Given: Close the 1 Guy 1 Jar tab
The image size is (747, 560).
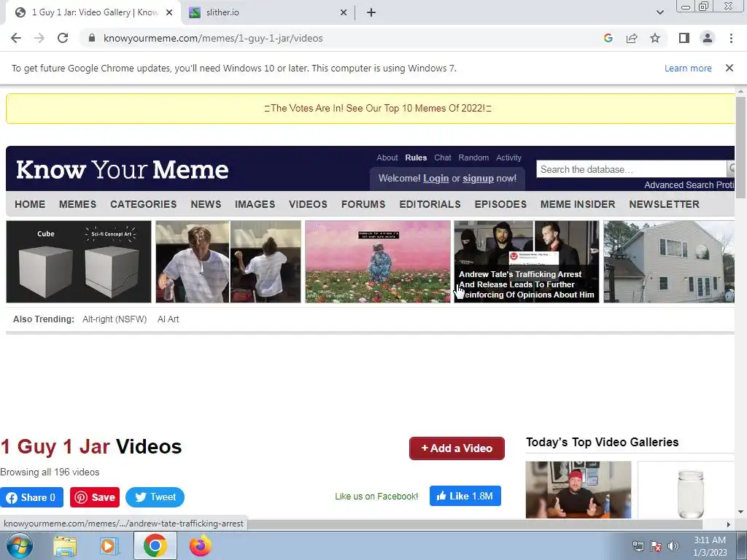Looking at the screenshot, I should point(169,13).
